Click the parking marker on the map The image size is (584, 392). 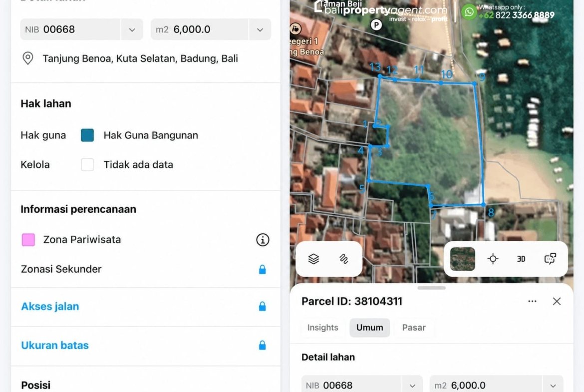[x=376, y=25]
